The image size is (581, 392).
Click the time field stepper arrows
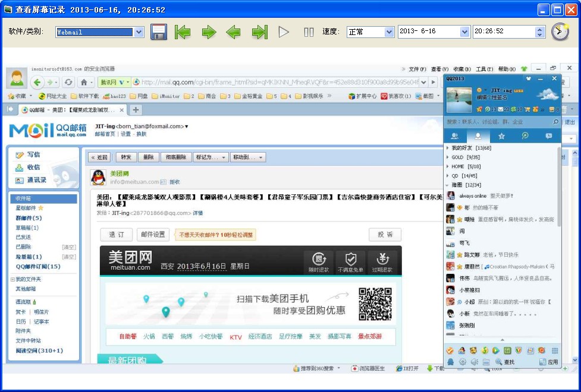[540, 32]
